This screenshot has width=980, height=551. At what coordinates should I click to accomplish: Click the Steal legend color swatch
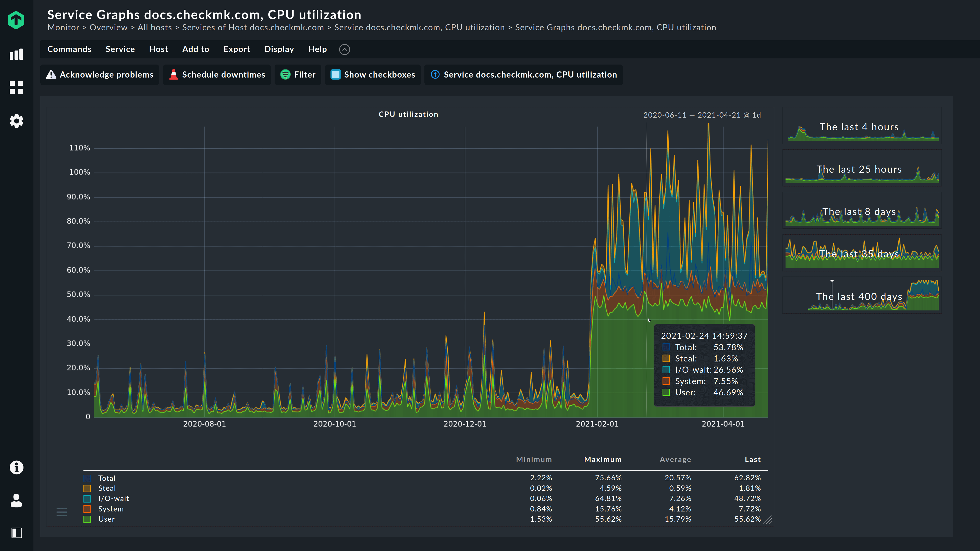87,488
